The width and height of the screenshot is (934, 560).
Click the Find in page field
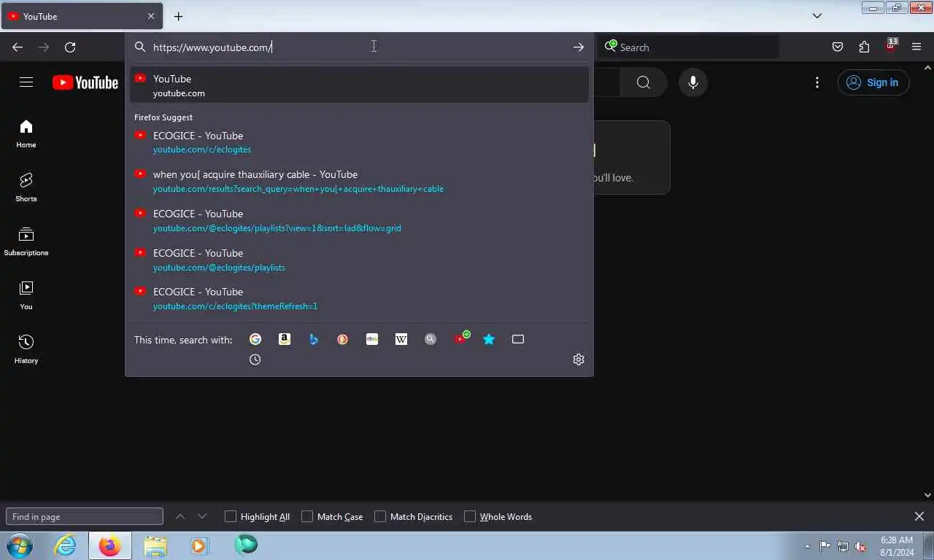tap(85, 516)
